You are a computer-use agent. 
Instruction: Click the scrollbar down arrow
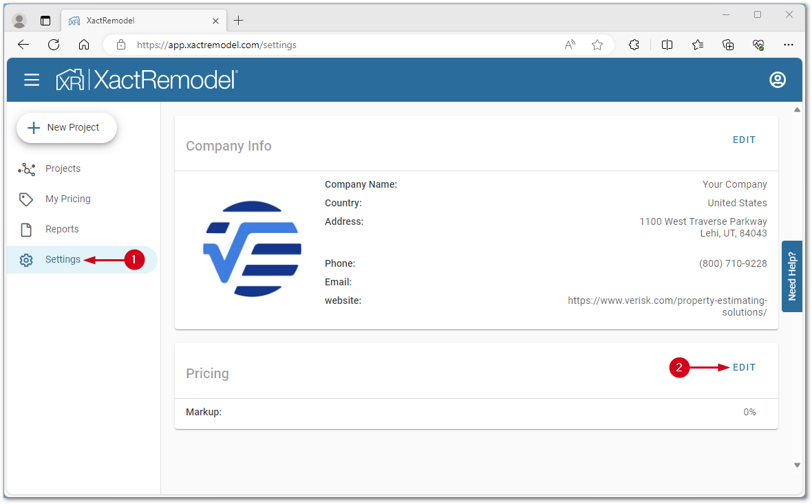click(x=798, y=465)
